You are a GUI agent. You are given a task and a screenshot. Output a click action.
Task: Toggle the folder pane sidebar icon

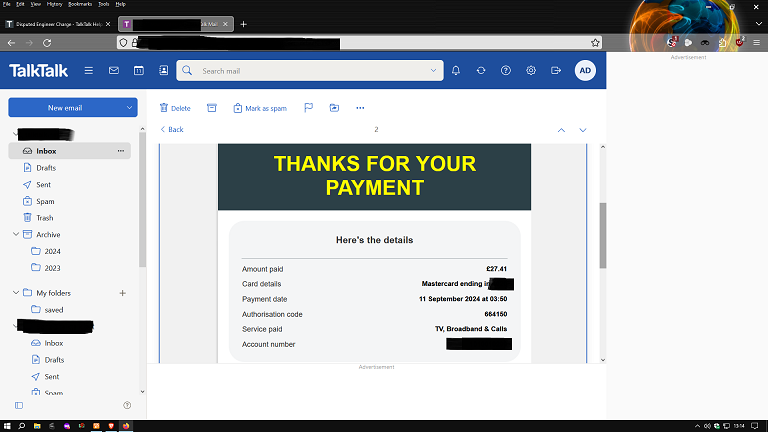coord(19,405)
